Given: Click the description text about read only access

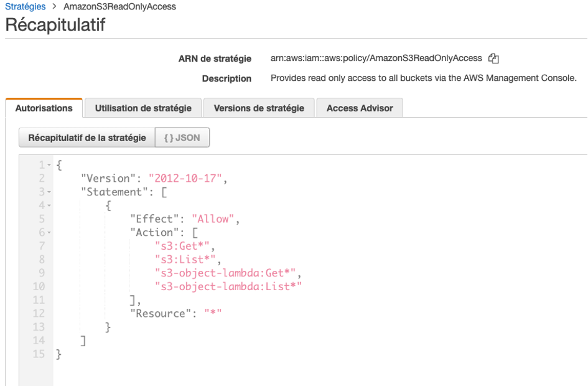Looking at the screenshot, I should [423, 78].
